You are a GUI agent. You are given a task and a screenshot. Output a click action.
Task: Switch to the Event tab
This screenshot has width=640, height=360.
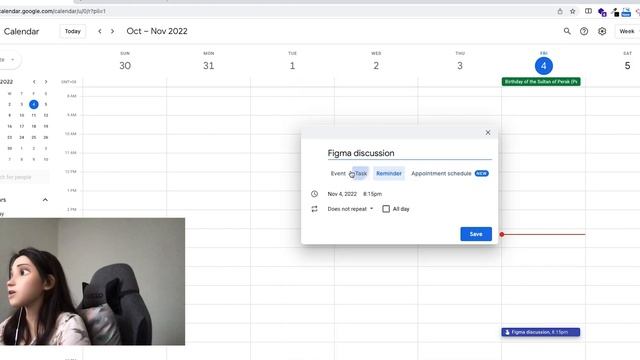(x=338, y=173)
